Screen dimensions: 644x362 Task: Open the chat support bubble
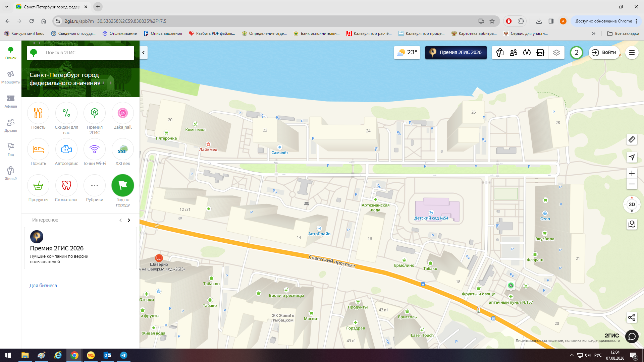coord(632,336)
